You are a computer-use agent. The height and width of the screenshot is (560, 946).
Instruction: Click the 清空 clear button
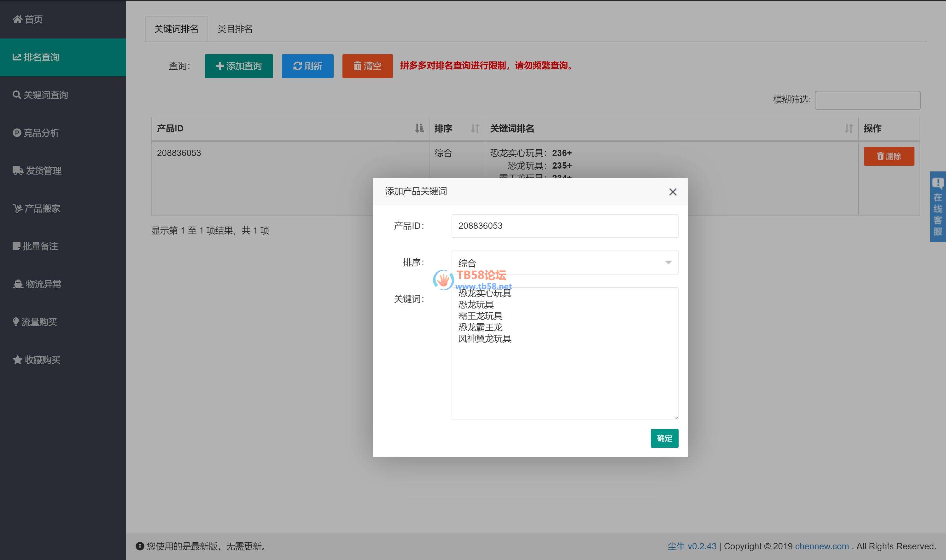[367, 66]
